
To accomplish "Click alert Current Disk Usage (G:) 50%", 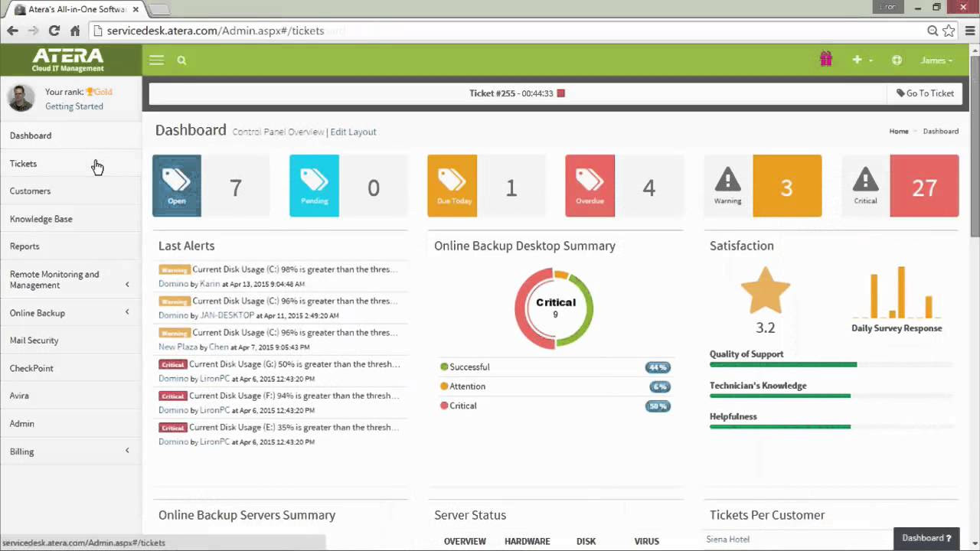I will pos(295,364).
